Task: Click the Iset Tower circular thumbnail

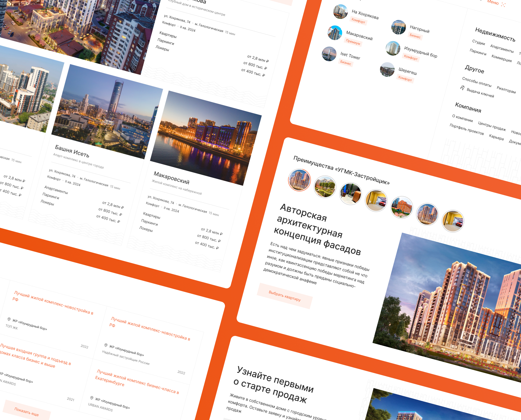Action: tap(329, 53)
